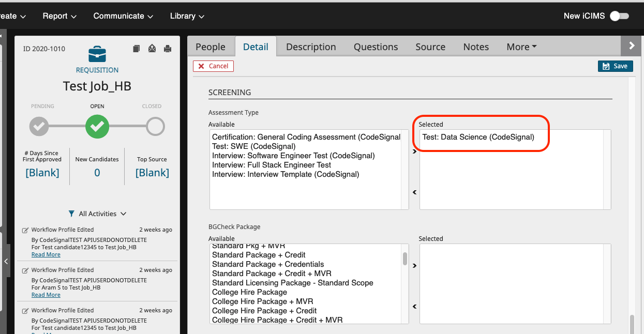The height and width of the screenshot is (334, 644).
Task: Click the detail page vertical scrollbar
Action: click(x=632, y=324)
